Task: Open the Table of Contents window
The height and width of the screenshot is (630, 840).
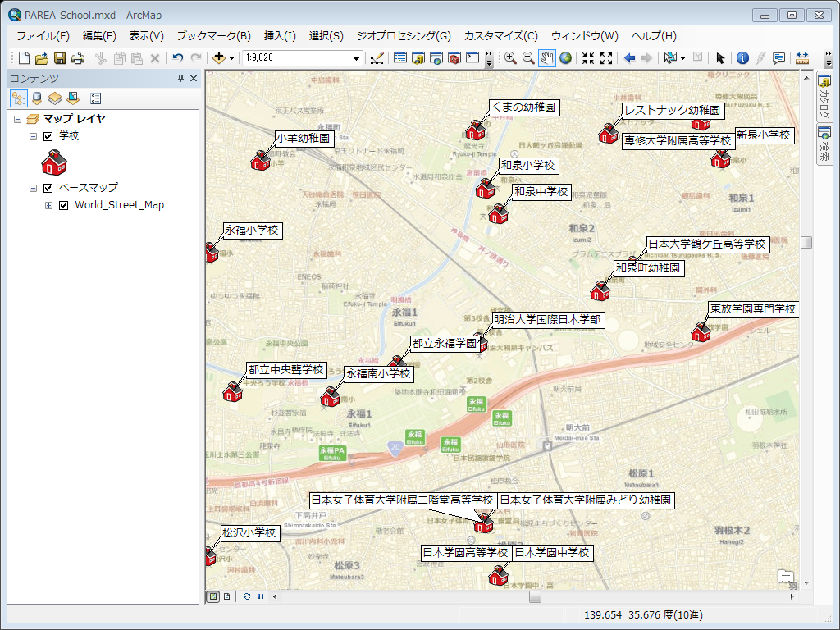Action: coord(399,58)
